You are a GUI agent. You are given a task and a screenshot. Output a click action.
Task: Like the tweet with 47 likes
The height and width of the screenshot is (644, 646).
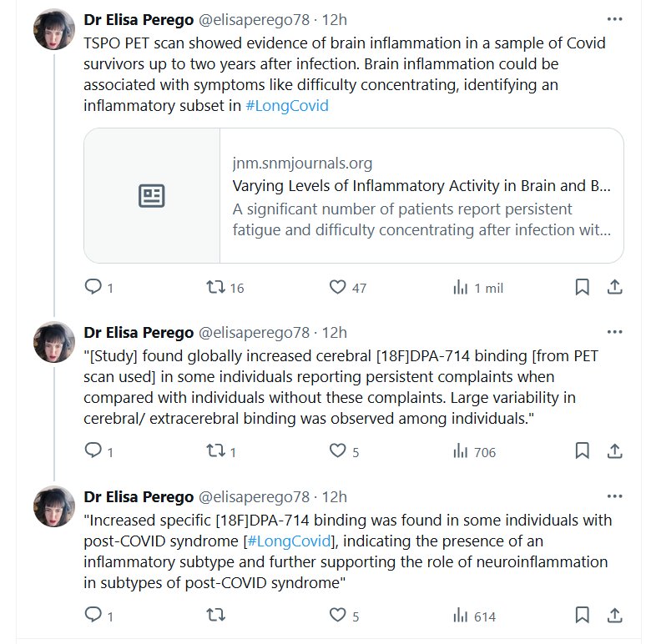[x=337, y=287]
